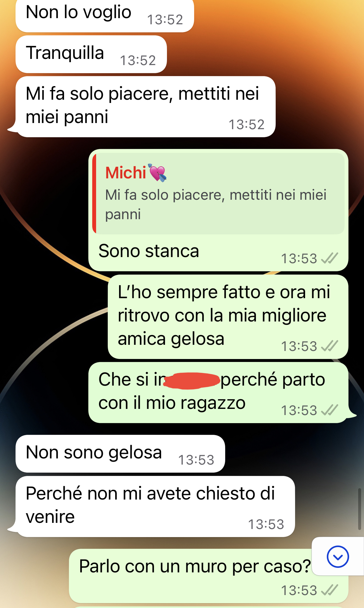Viewport: 364px width, 608px height.
Task: Tap 'Perché non mi avete chiesto di venire'
Action: [x=155, y=506]
